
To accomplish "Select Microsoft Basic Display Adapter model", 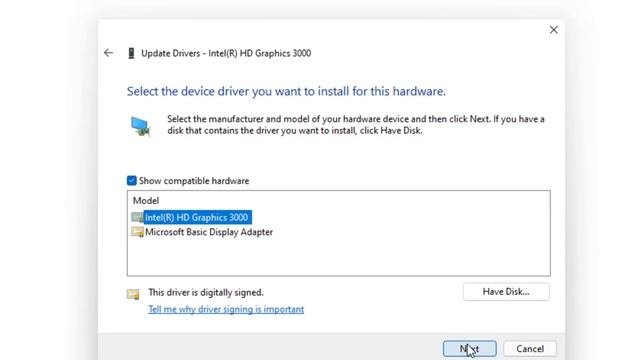I will (209, 232).
